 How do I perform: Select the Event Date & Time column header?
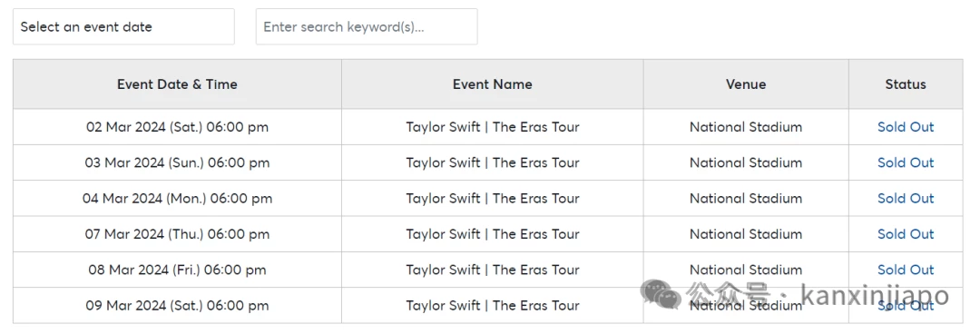[178, 83]
